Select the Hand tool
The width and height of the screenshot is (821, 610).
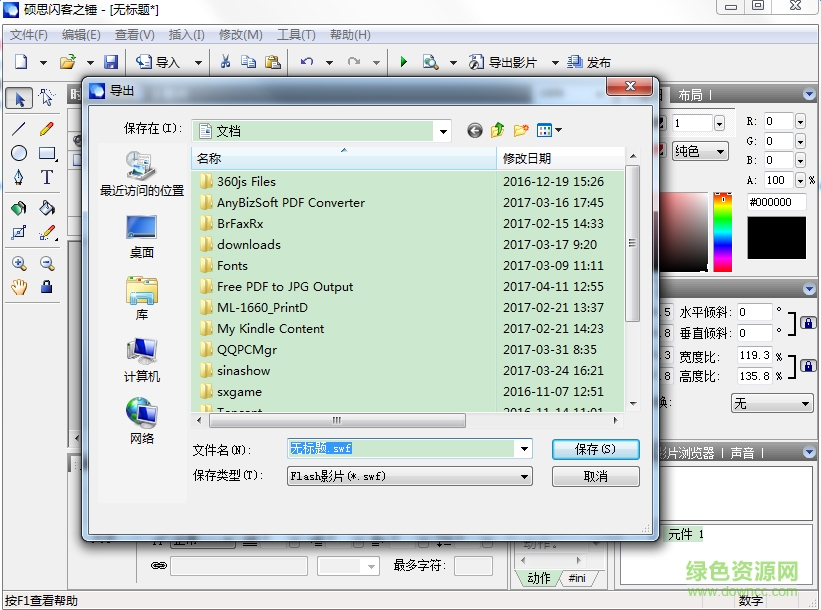(18, 287)
